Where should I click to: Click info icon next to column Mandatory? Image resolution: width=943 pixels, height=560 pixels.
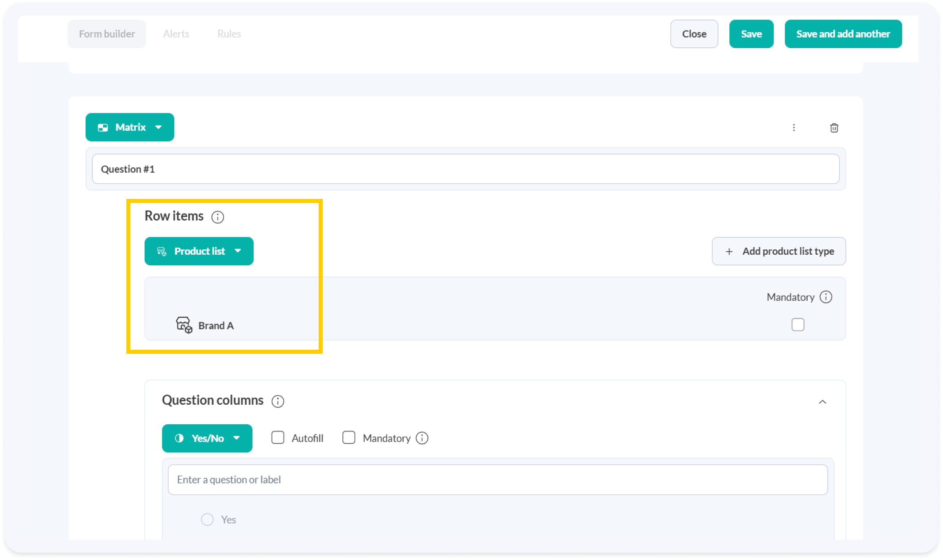pos(422,438)
